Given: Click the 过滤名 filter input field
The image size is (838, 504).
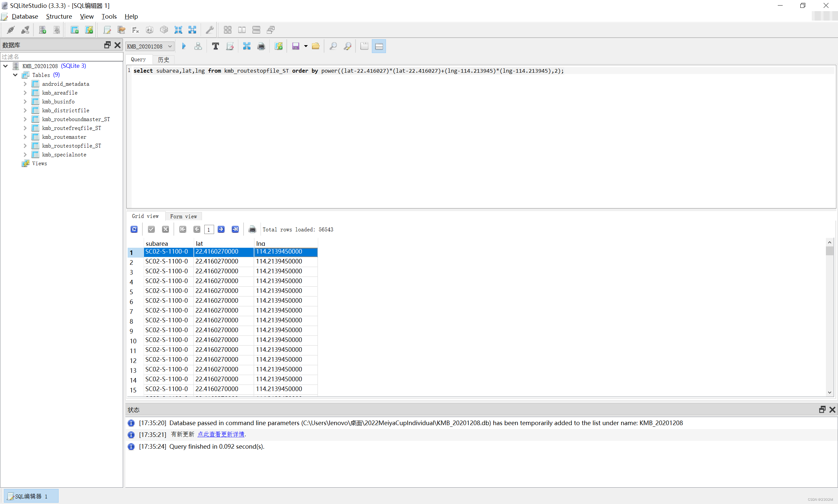Looking at the screenshot, I should tap(61, 56).
